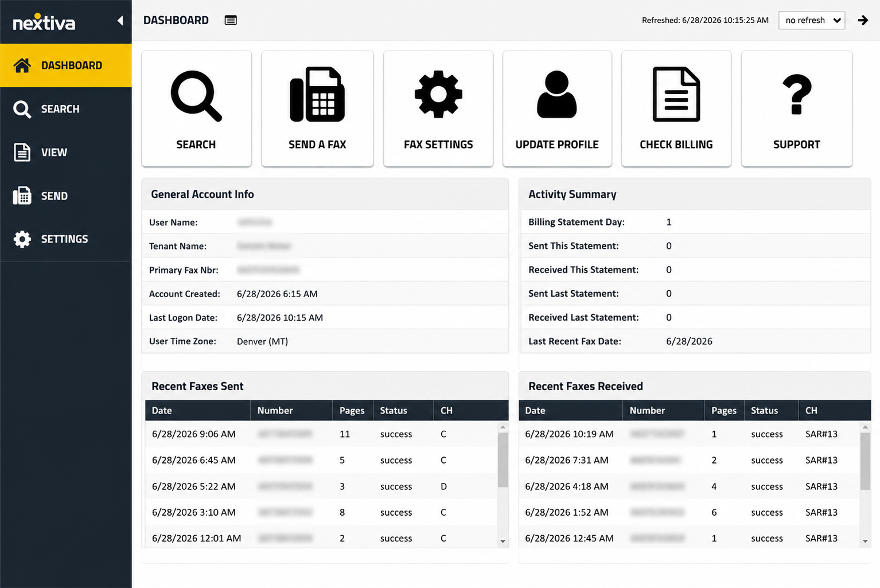Click the Number column header in Faxes Received
Image resolution: width=880 pixels, height=588 pixels.
click(x=664, y=411)
